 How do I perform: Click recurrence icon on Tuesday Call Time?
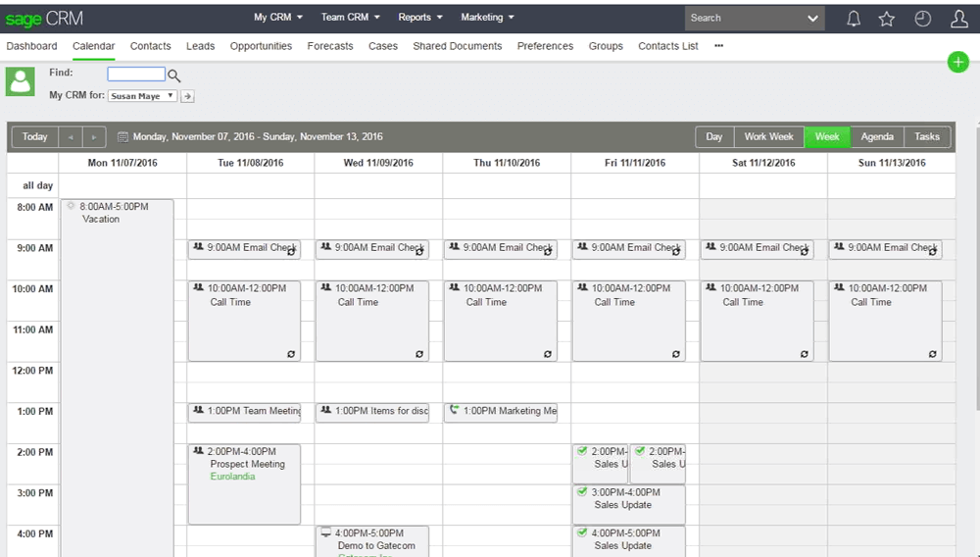[x=291, y=354]
